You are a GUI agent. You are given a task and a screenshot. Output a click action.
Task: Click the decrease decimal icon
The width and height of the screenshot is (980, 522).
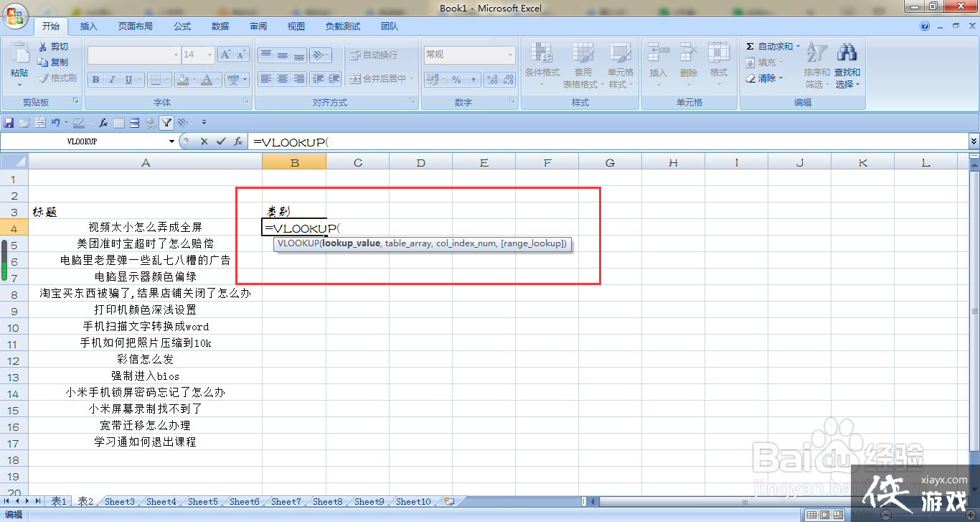(x=508, y=79)
